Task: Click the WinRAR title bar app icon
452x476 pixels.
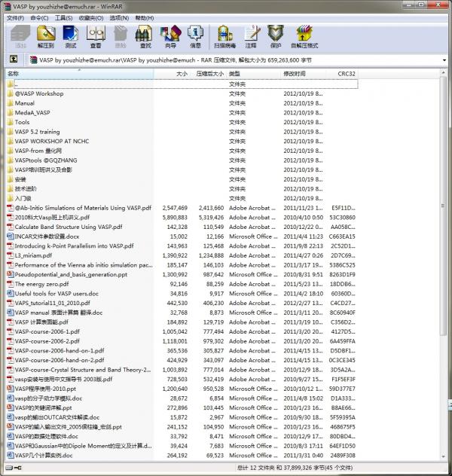Action: tap(8, 6)
